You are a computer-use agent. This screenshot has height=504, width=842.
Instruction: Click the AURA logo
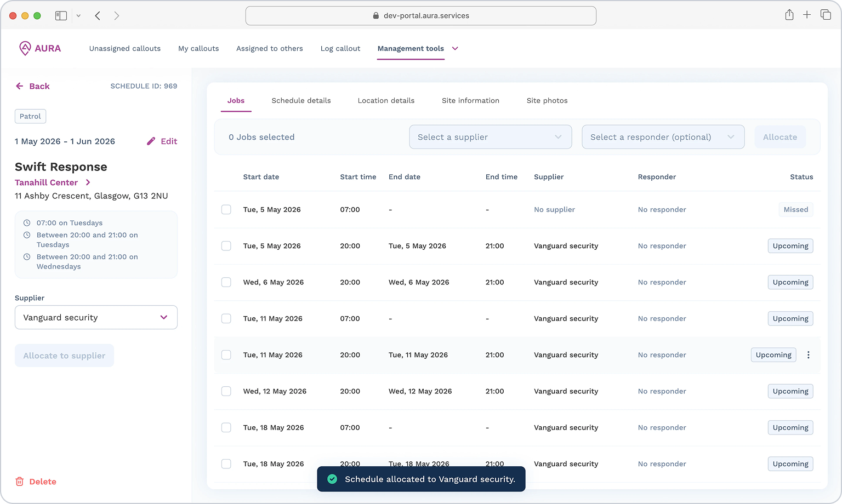click(x=40, y=48)
